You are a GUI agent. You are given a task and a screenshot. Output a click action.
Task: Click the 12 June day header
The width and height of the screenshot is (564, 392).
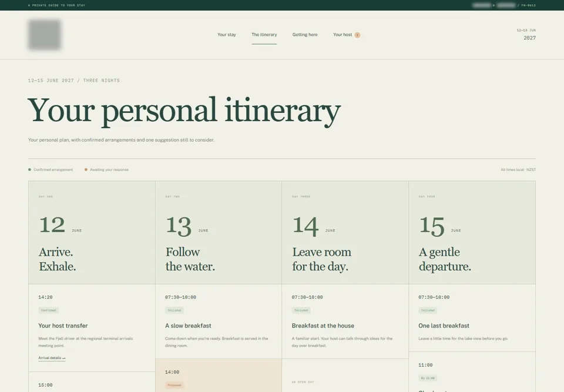click(x=92, y=233)
